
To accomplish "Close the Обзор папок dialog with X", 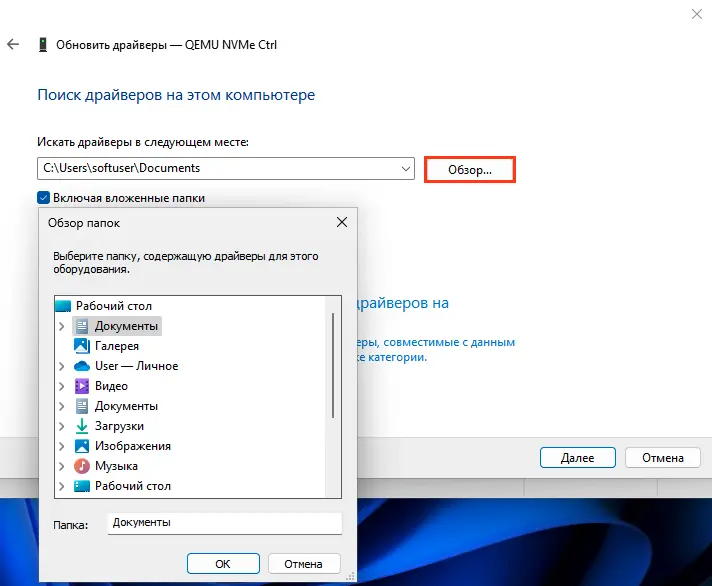I will (342, 222).
